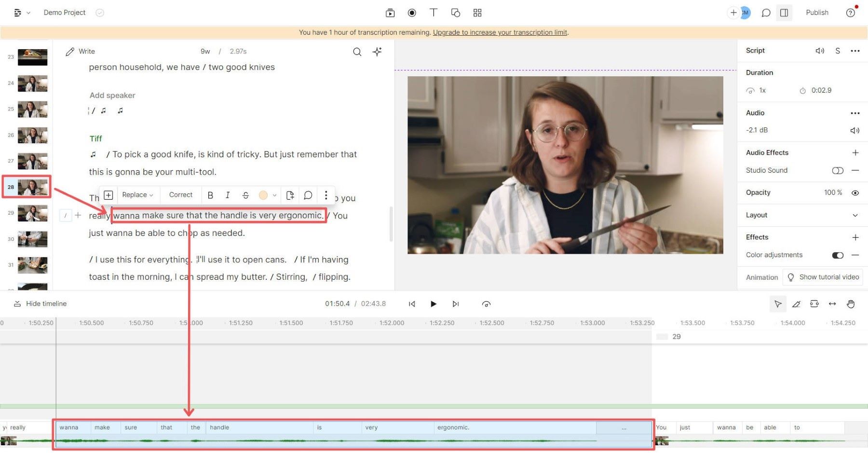This screenshot has height=453, width=868.
Task: Enable Studio Sound
Action: (838, 170)
